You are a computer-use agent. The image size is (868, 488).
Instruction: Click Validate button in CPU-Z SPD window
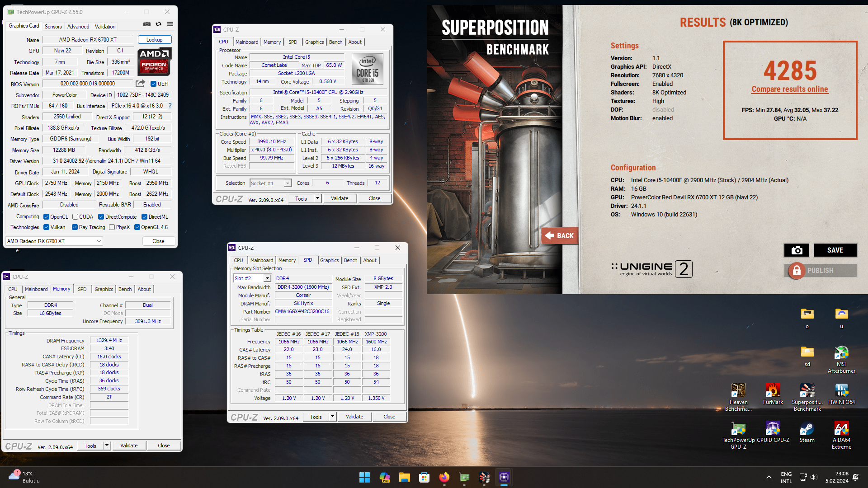[354, 417]
